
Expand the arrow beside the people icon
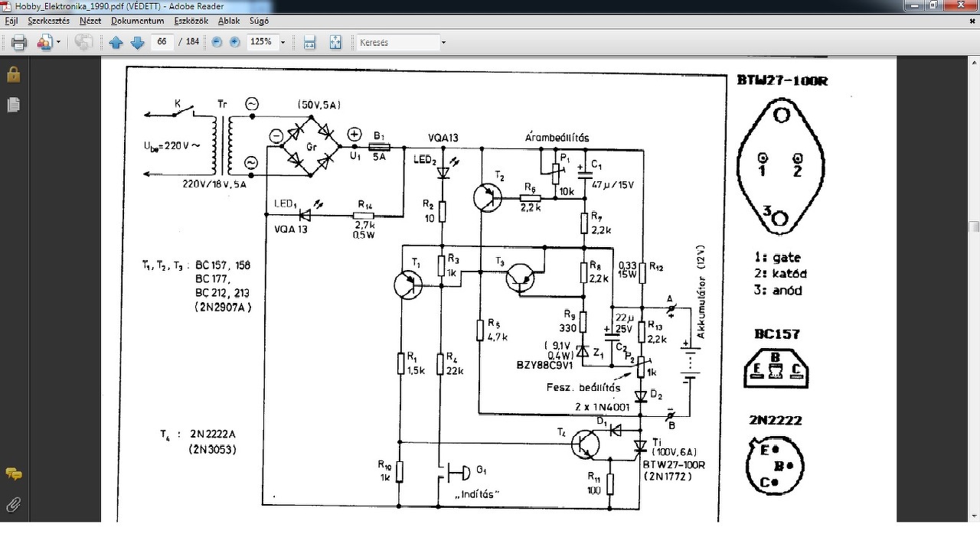tap(58, 43)
